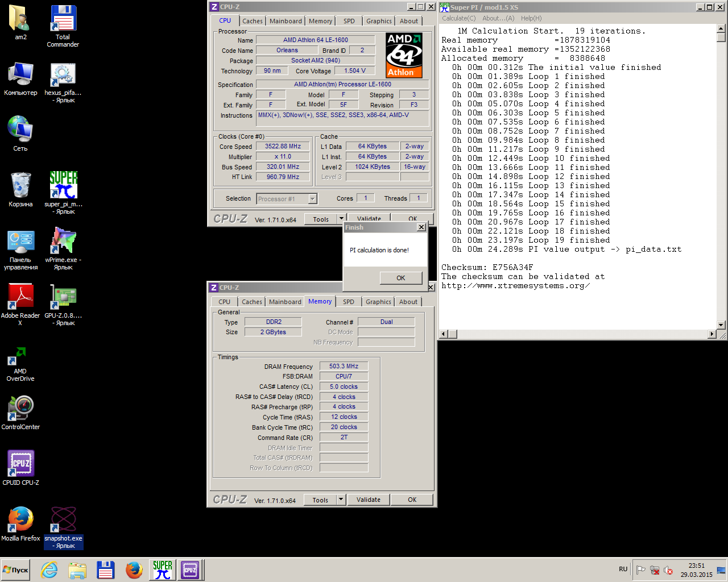Click the Пуск start button
Screen dimensions: 728x582
click(16, 570)
